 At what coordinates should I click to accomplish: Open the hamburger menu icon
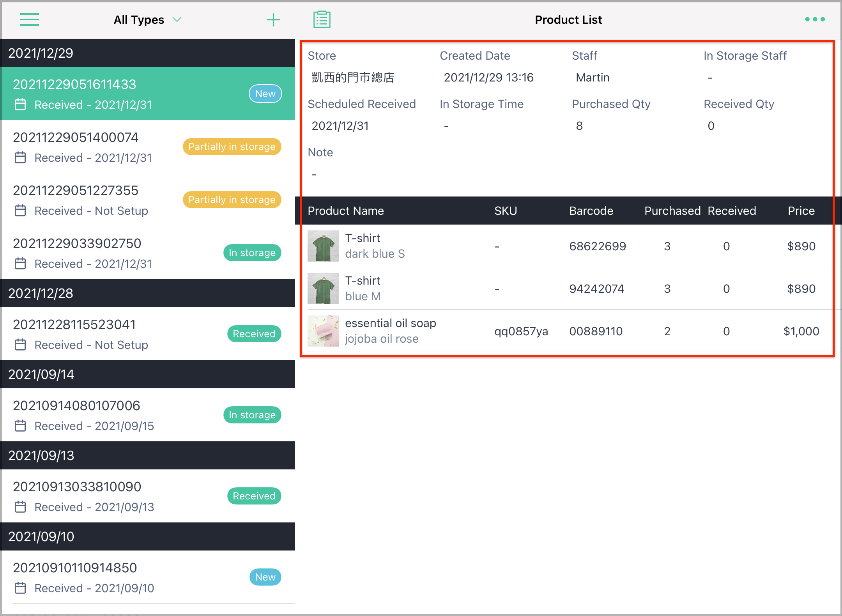[30, 19]
